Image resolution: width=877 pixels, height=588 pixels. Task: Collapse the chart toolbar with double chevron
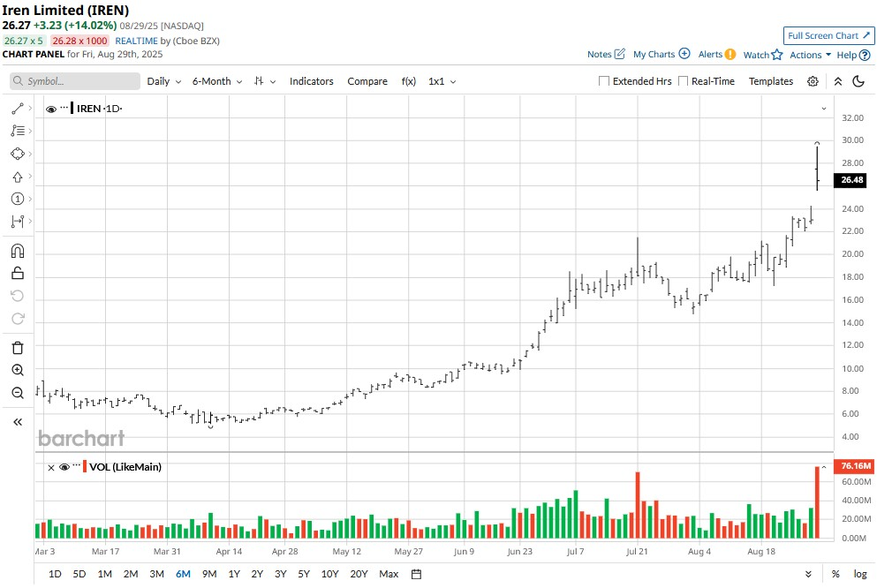(838, 81)
